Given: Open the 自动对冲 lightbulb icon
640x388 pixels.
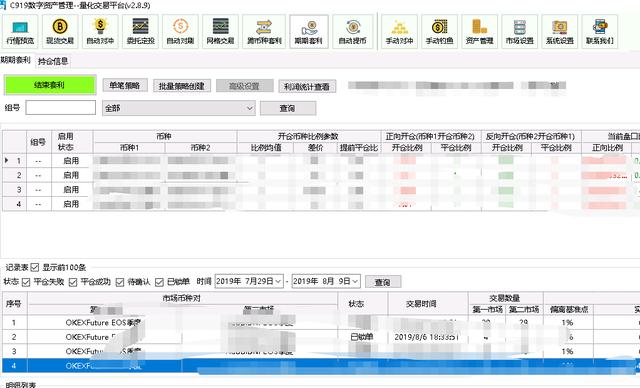Looking at the screenshot, I should pyautogui.click(x=100, y=31).
